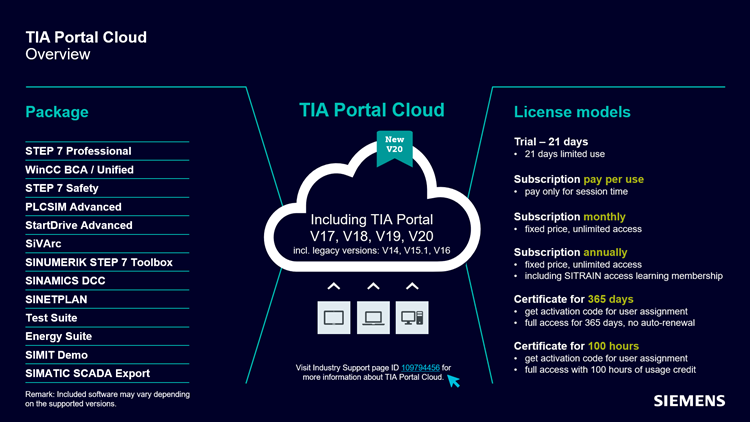The height and width of the screenshot is (422, 750).
Task: Click the tablet device icon
Action: click(334, 317)
